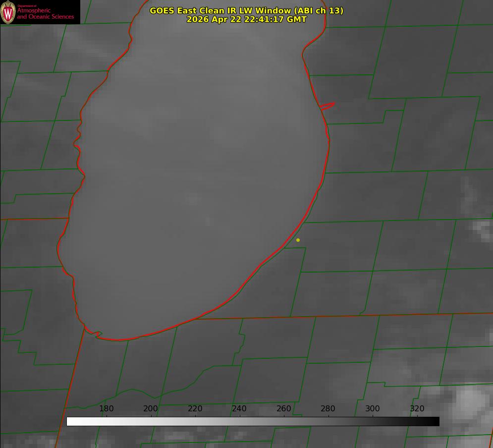The image size is (493, 448).
Task: Click the GOES East Clean IR title
Action: click(246, 10)
